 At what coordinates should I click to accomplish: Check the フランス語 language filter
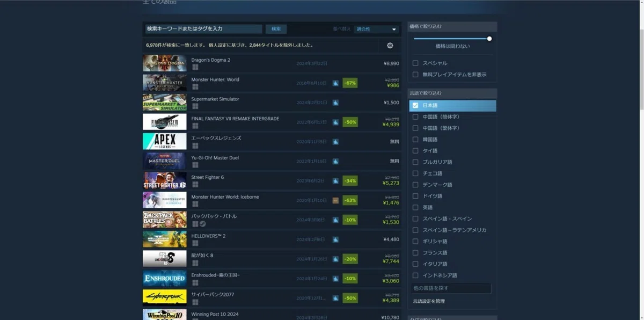tap(415, 252)
